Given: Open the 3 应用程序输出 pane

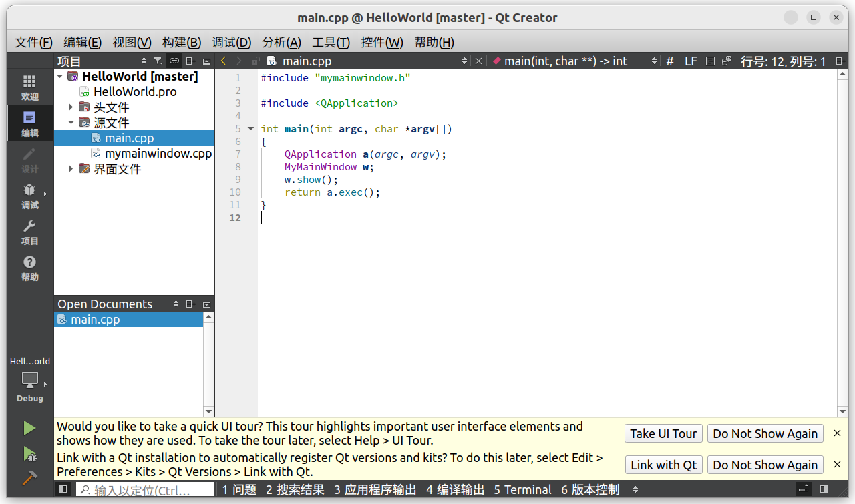Looking at the screenshot, I should (x=375, y=489).
